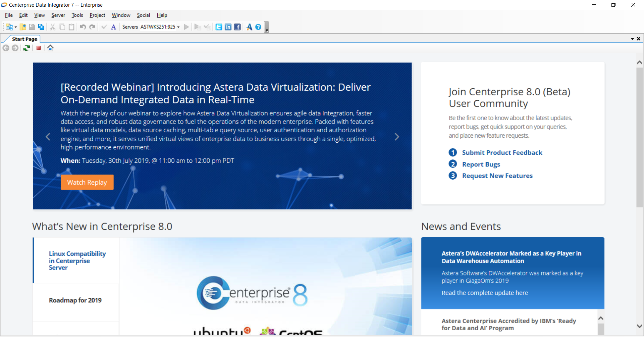This screenshot has width=644, height=337.
Task: Refresh the Start Page with the green arrows icon
Action: (26, 48)
